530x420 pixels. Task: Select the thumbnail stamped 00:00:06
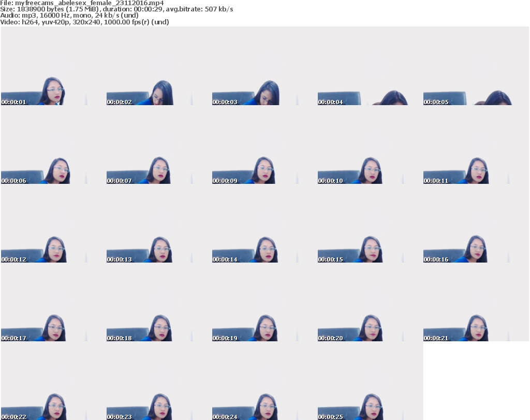54,144
